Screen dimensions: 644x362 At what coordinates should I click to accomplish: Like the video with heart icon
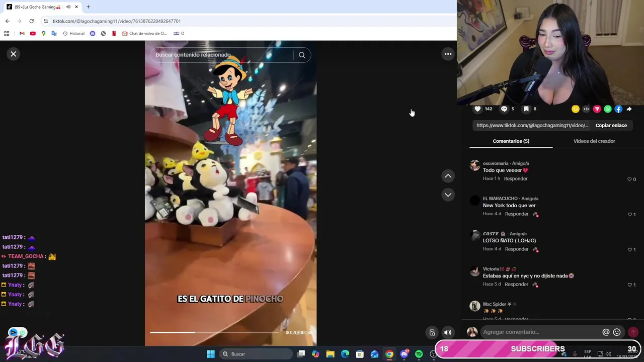[x=477, y=109]
